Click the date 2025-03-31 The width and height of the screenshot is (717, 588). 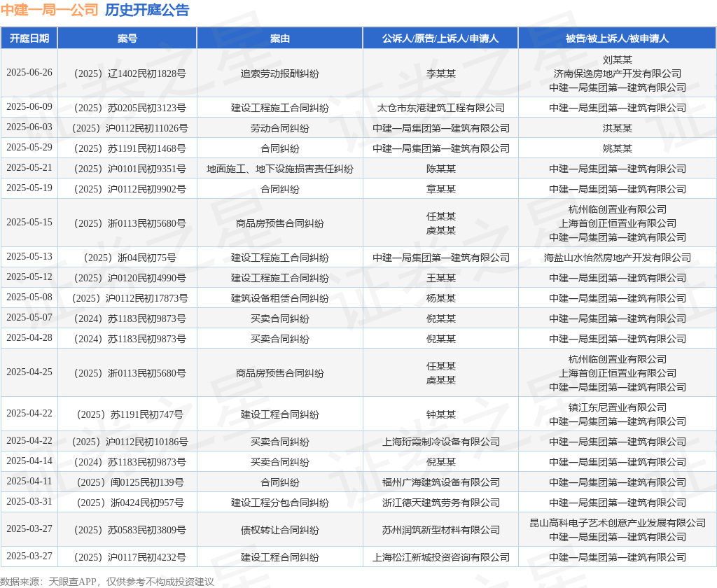29,502
